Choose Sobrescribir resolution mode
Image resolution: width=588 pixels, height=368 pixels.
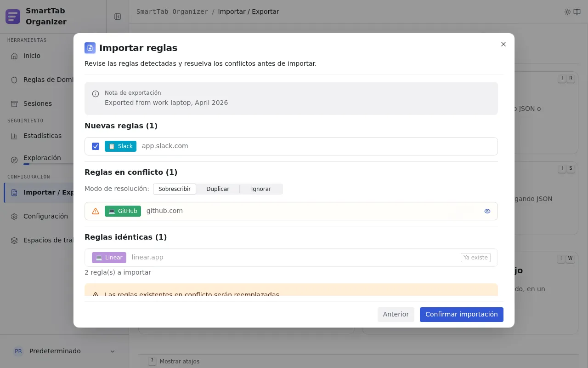click(x=175, y=189)
